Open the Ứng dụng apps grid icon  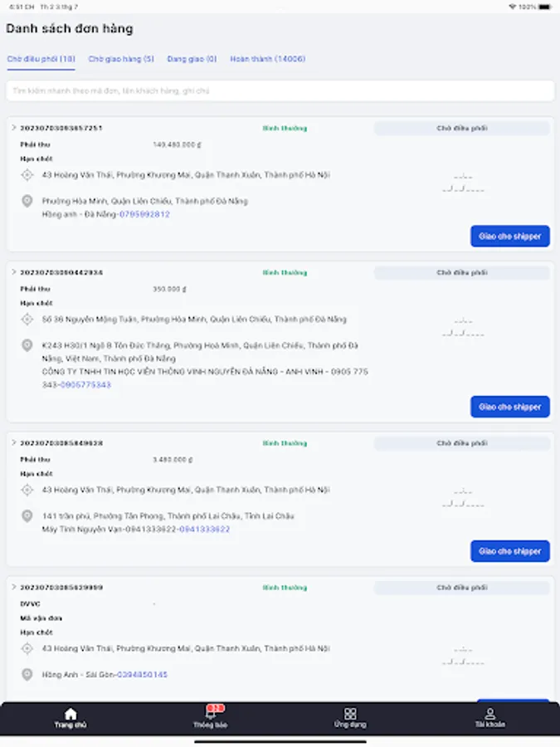coord(350,714)
